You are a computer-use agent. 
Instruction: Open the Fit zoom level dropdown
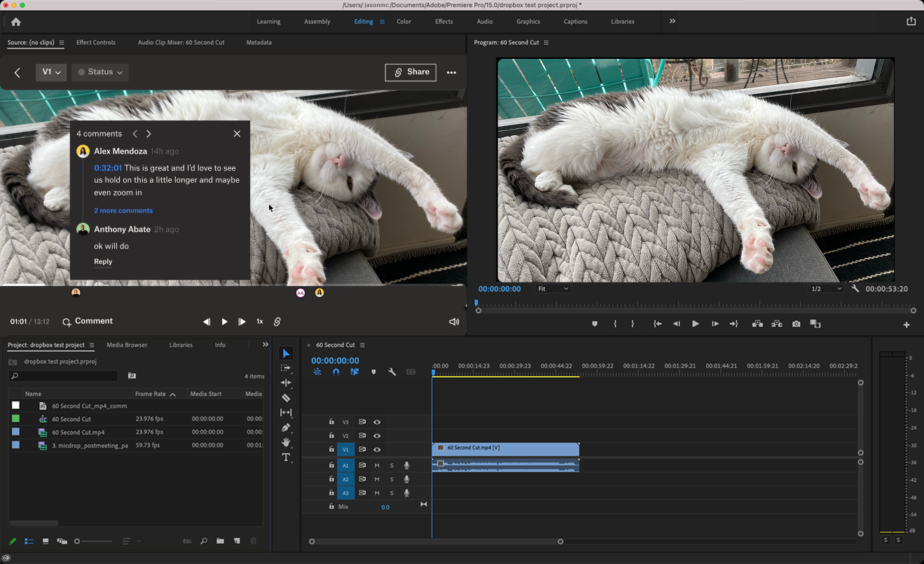click(x=553, y=288)
